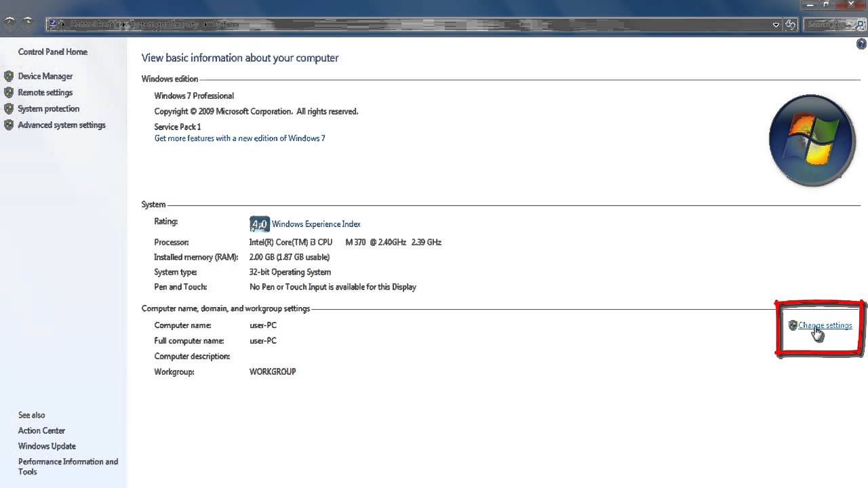Click the 4.0 Windows Experience rating badge
Image resolution: width=868 pixels, height=488 pixels.
coord(260,224)
